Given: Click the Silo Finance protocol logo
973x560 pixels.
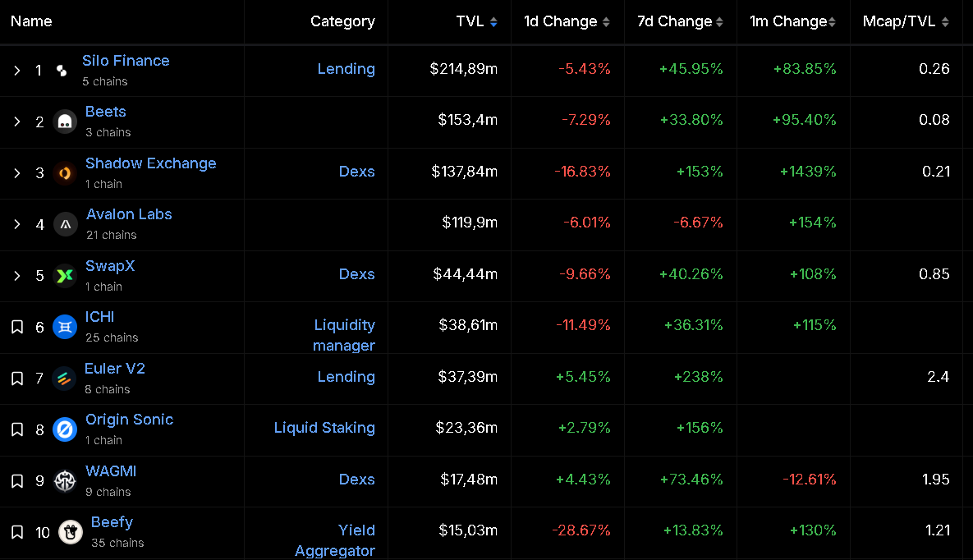Looking at the screenshot, I should click(62, 71).
